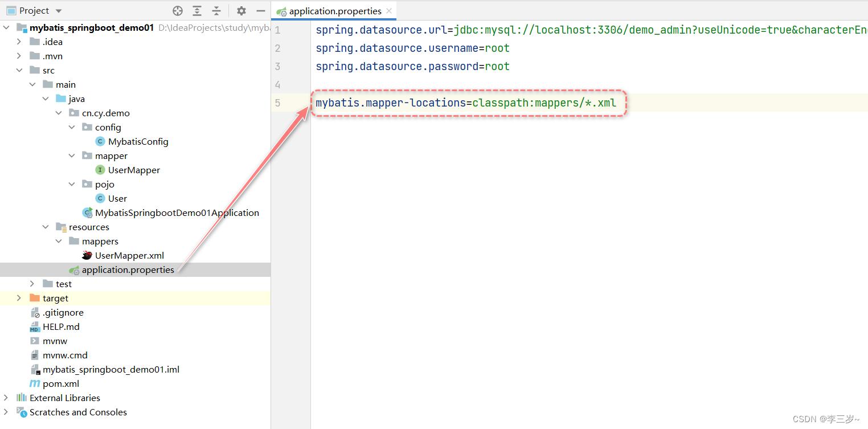This screenshot has height=429, width=868.
Task: Select HELP.md in the tree
Action: tap(61, 326)
